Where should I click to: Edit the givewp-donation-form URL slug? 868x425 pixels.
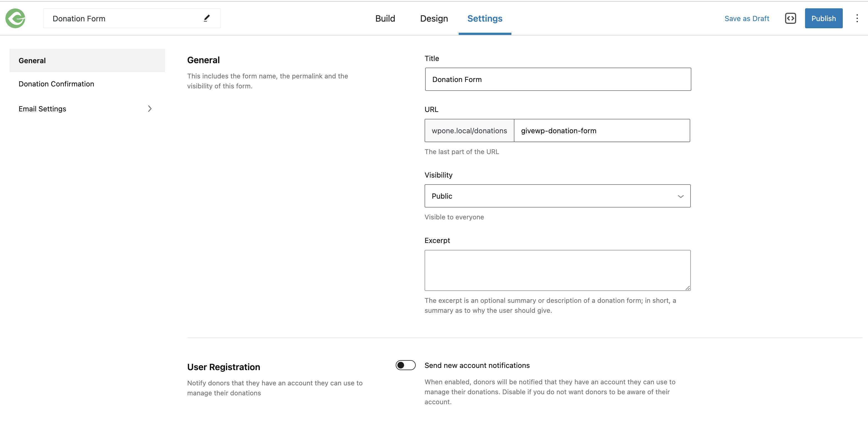(602, 131)
